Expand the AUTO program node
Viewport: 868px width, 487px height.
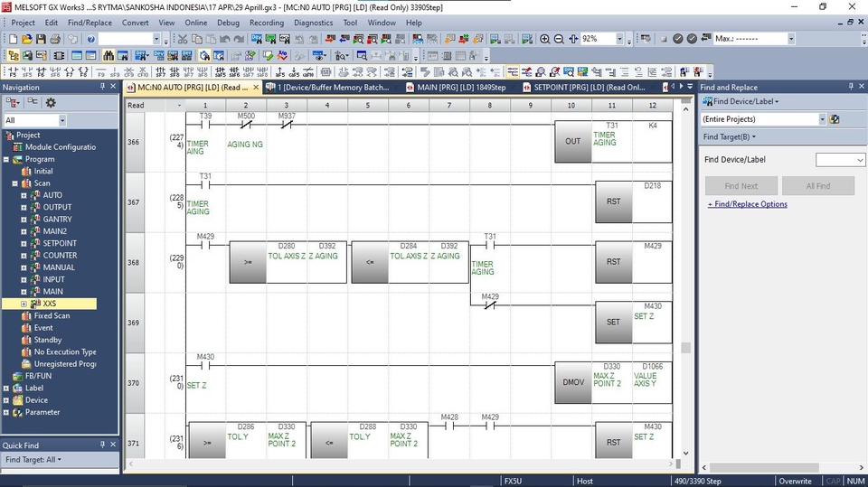[24, 195]
